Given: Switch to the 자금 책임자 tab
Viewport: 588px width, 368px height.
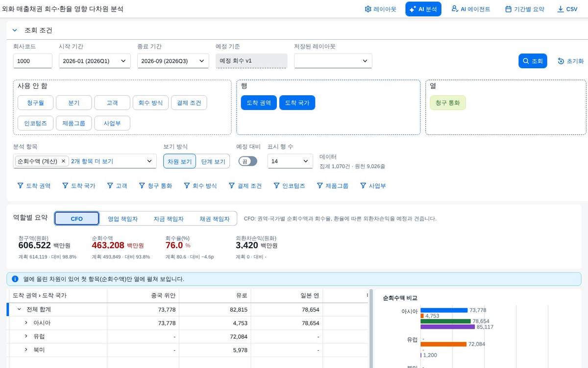Looking at the screenshot, I should click(x=168, y=219).
